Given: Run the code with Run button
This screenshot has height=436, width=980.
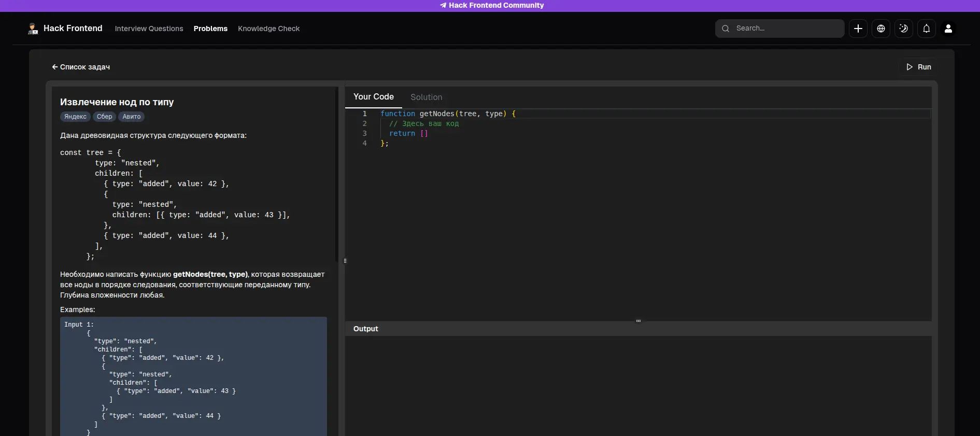Looking at the screenshot, I should pos(918,67).
